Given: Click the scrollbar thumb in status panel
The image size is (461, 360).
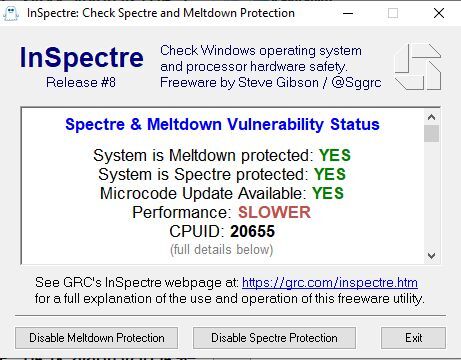Looking at the screenshot, I should 431,134.
